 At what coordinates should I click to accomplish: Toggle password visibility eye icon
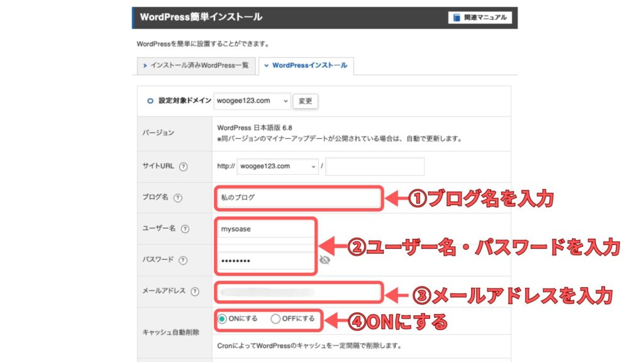[325, 260]
